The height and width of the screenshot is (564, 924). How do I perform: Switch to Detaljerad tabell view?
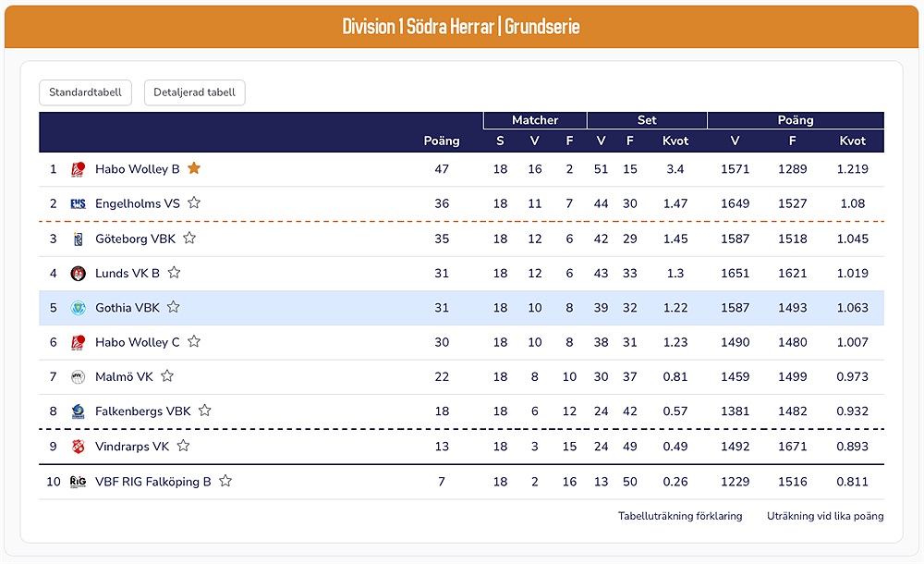click(x=194, y=92)
